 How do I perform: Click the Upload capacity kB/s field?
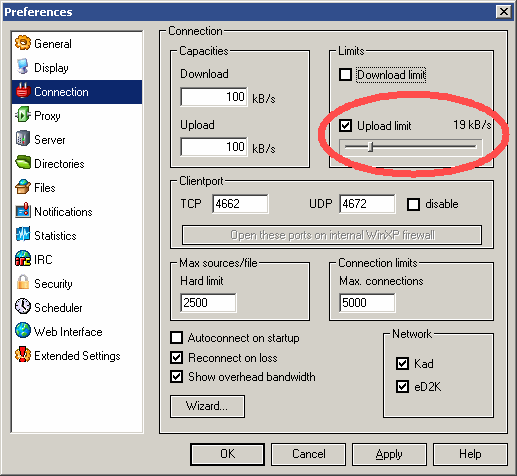tap(214, 147)
